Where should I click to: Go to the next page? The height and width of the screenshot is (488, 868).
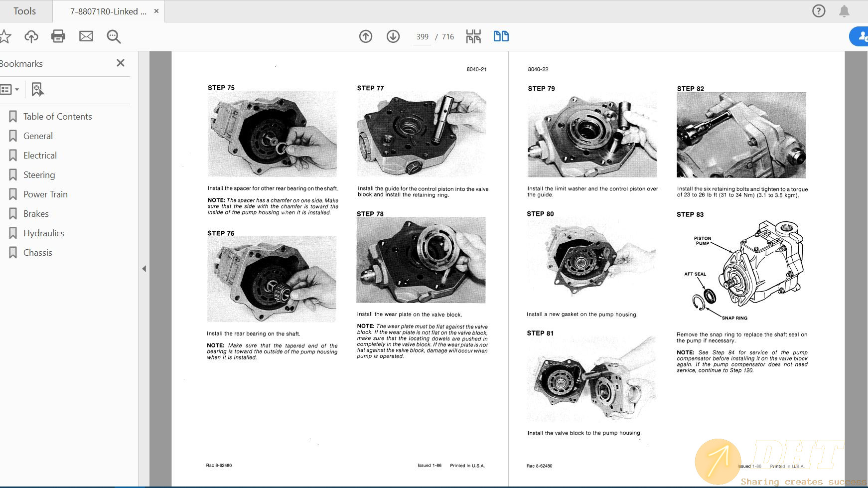[393, 36]
